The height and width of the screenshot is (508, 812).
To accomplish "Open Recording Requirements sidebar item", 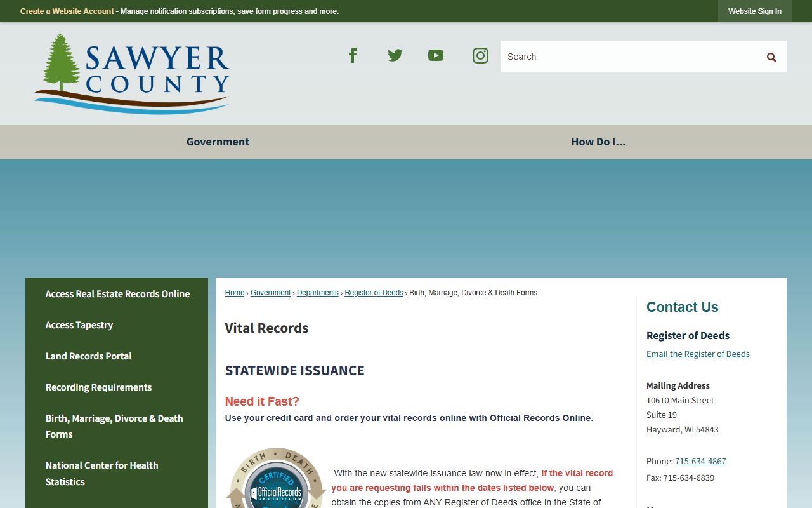I will 98,387.
